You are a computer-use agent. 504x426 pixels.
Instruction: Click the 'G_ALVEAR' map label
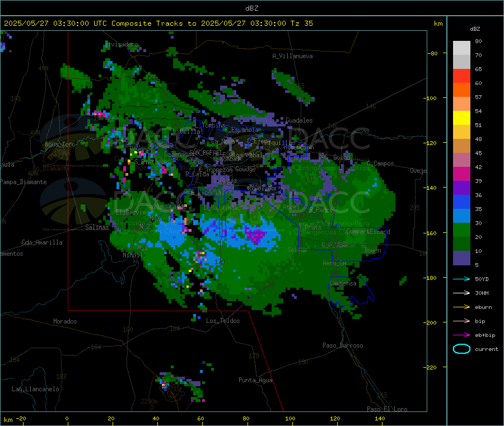coord(335,245)
